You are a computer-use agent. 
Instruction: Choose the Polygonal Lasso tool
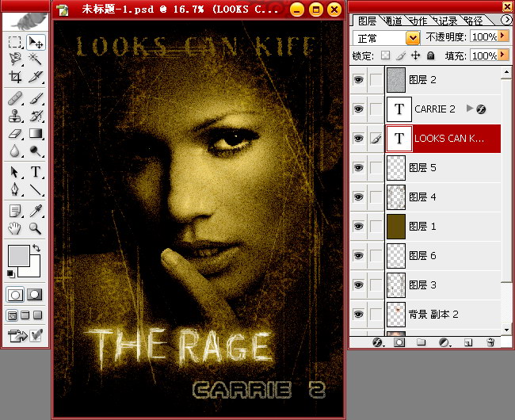tap(14, 59)
